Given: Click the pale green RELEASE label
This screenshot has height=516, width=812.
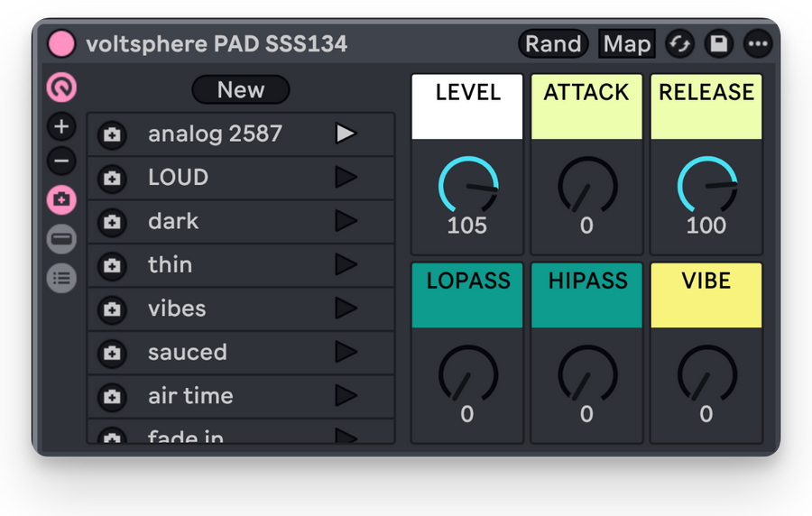Looking at the screenshot, I should click(706, 106).
